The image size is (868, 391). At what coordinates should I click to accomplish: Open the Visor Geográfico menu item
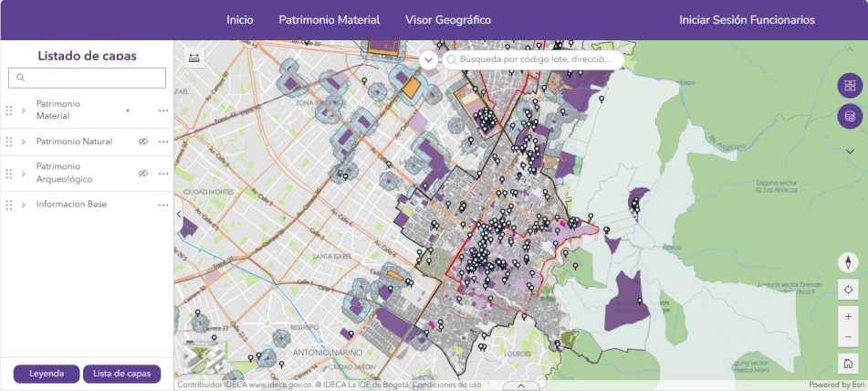(448, 20)
